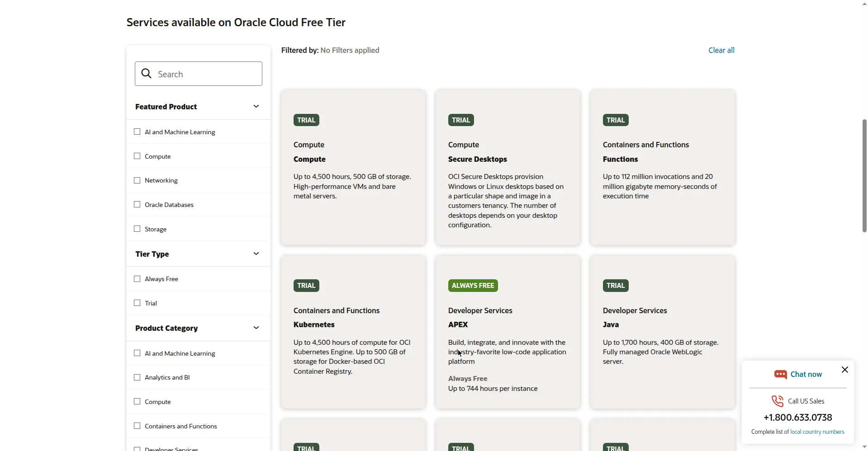Image resolution: width=868 pixels, height=451 pixels.
Task: Open the Kubernetes service card
Action: point(353,332)
